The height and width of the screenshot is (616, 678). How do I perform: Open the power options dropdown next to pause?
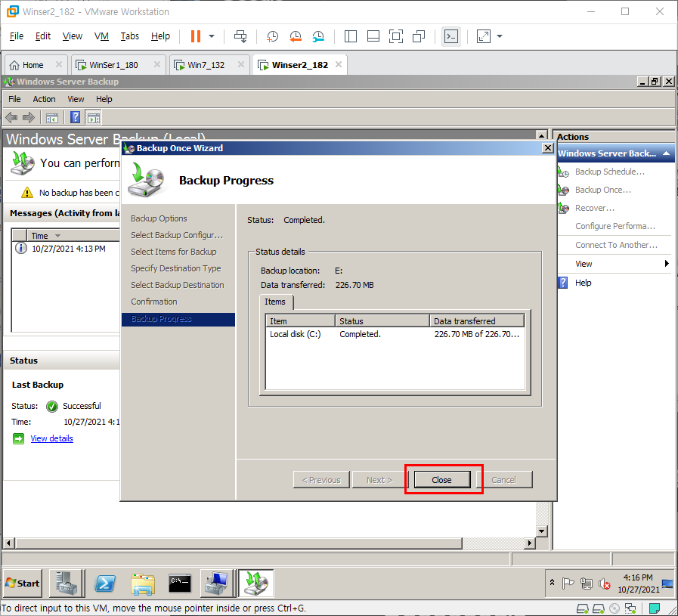pyautogui.click(x=212, y=36)
